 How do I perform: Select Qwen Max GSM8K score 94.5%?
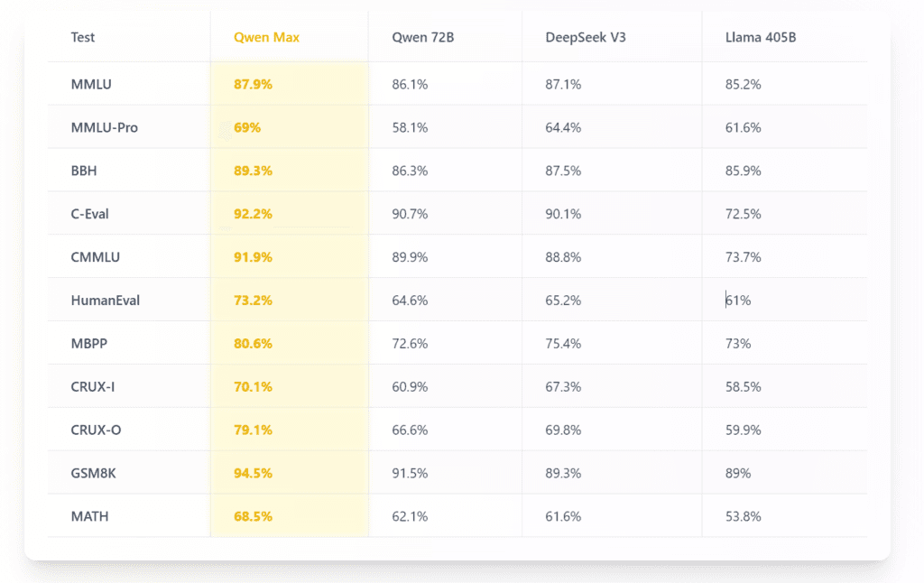[253, 474]
